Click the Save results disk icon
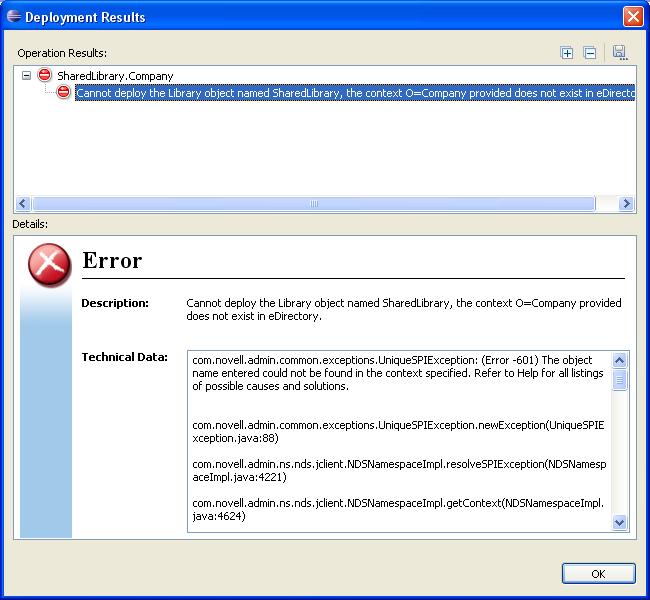Screen dimensions: 650x600 [620, 53]
